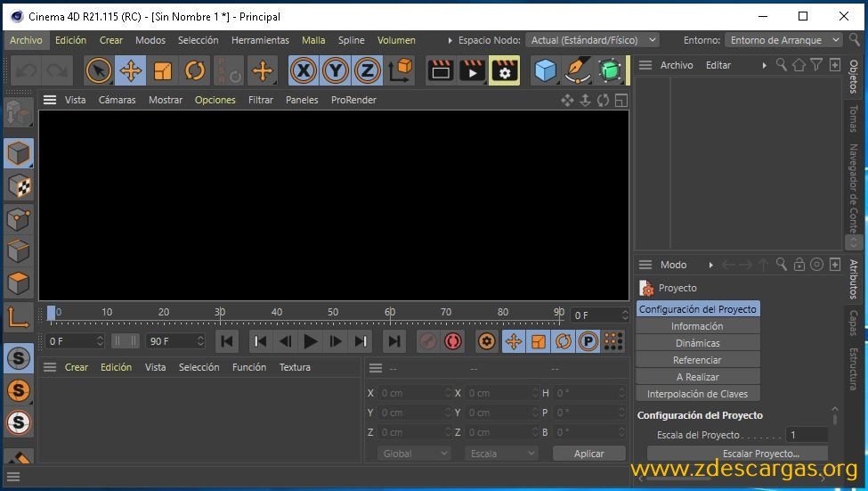Image resolution: width=868 pixels, height=491 pixels.
Task: Add green generator object icon
Action: click(x=610, y=71)
